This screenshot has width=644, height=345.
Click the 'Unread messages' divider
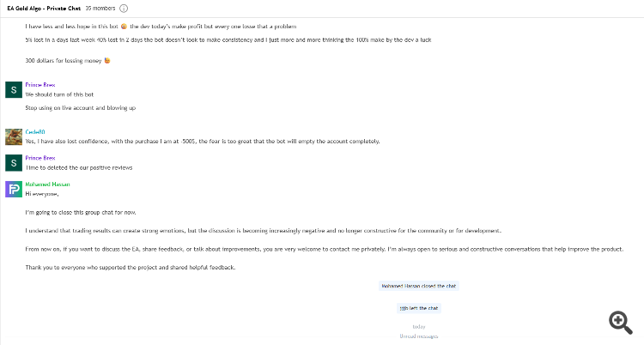[418, 336]
